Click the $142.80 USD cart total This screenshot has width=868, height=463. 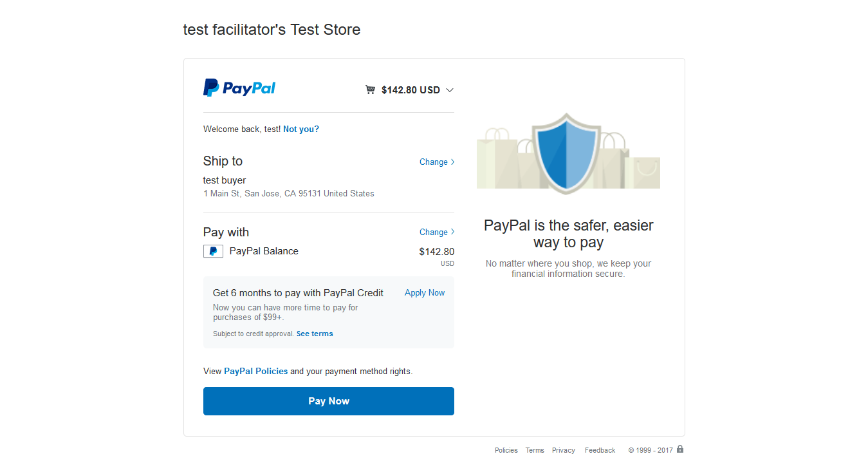tap(411, 90)
